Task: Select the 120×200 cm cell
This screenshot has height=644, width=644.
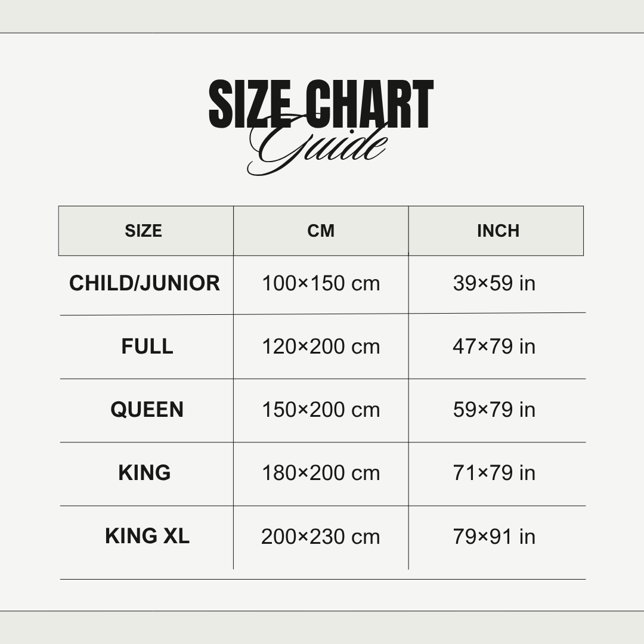Action: [321, 346]
